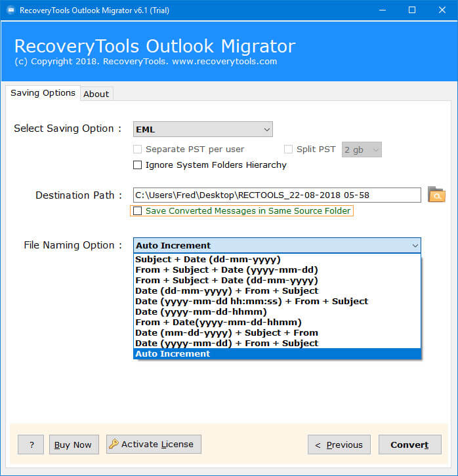Open the Saving Options tab
Image resolution: width=458 pixels, height=476 pixels.
[43, 93]
